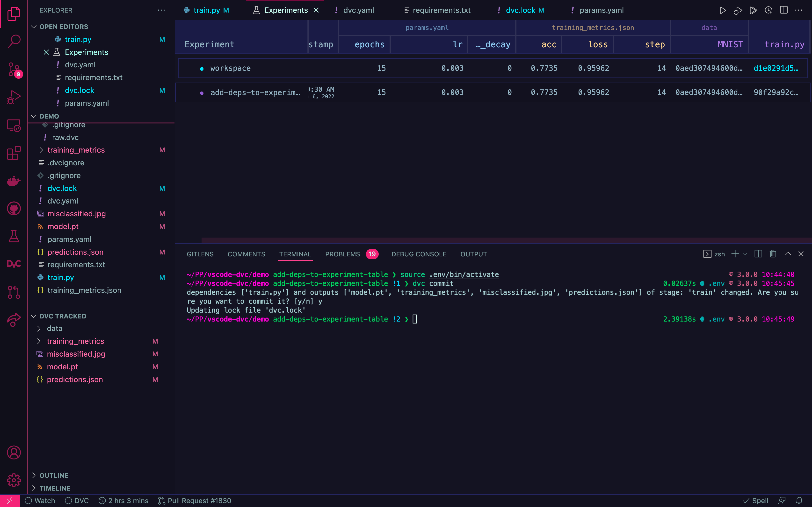The height and width of the screenshot is (507, 812).
Task: Toggle the workspace experiment row circle
Action: tap(202, 69)
